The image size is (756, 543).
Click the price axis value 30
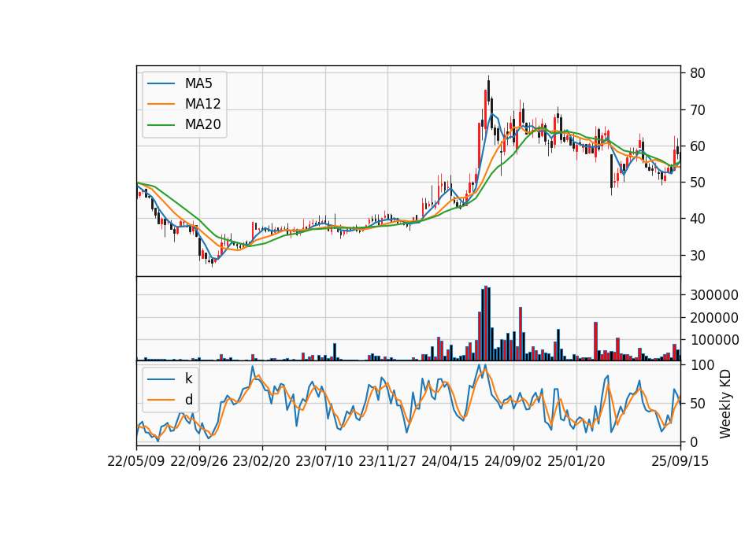(698, 255)
